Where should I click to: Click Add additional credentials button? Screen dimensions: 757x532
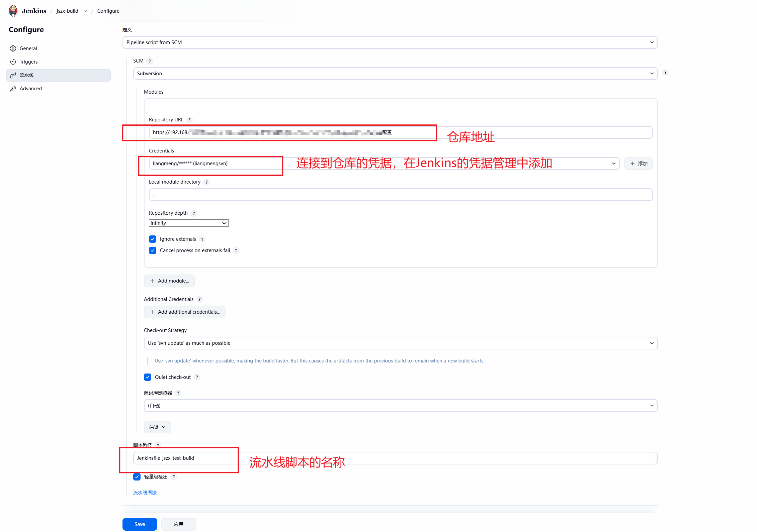pyautogui.click(x=185, y=312)
